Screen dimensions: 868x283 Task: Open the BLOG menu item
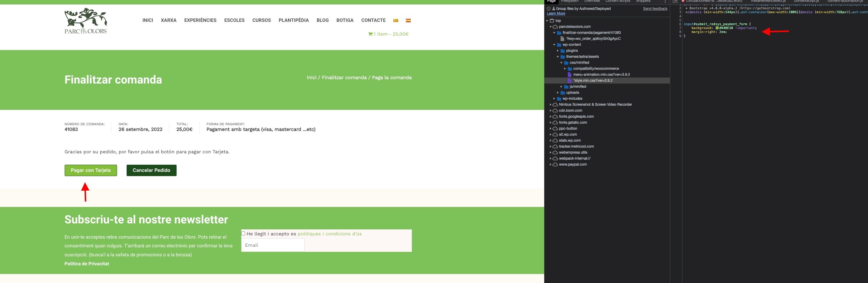pos(322,20)
